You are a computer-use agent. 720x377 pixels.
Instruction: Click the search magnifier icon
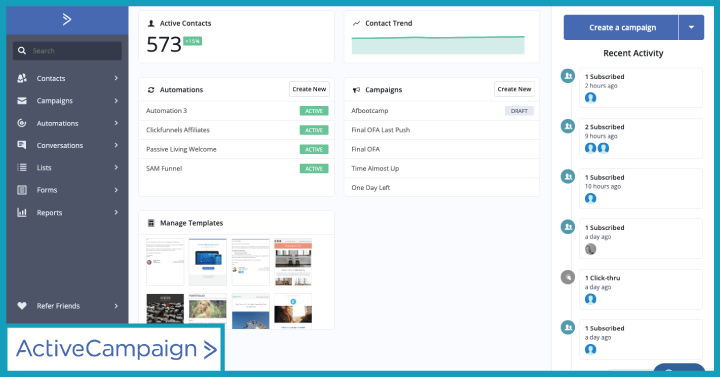pyautogui.click(x=22, y=51)
